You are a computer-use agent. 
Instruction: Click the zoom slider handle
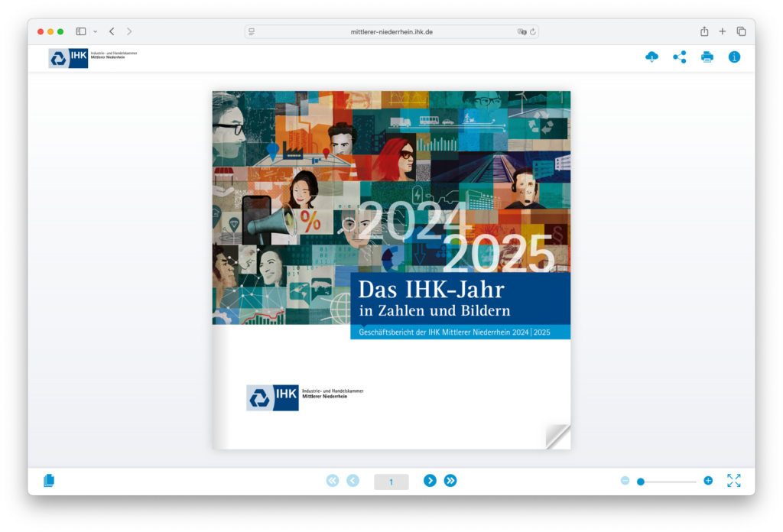(x=641, y=482)
